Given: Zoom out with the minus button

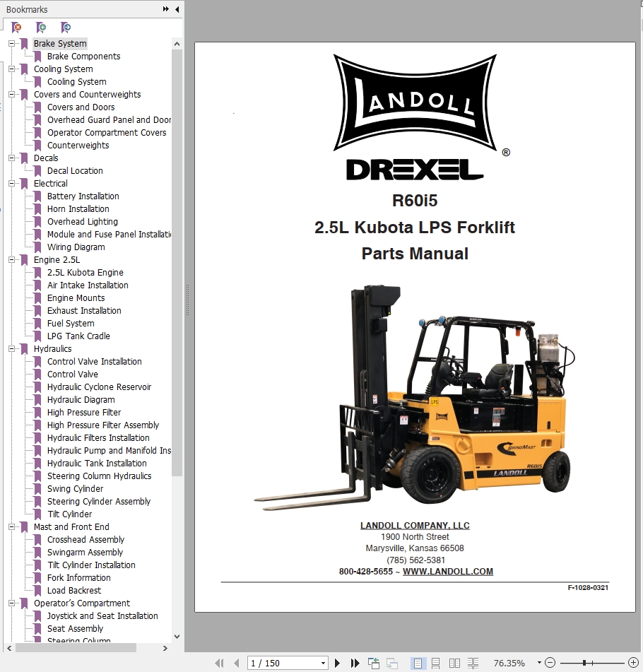Looking at the screenshot, I should (x=551, y=663).
